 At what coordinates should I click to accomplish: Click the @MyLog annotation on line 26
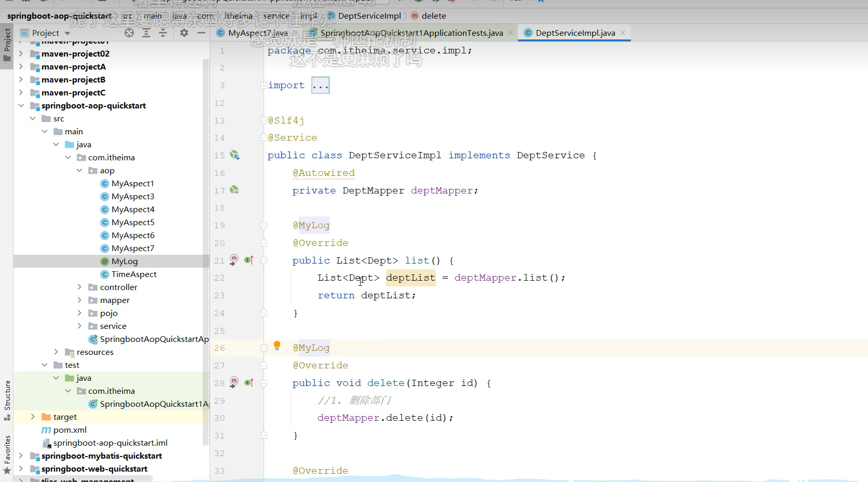(311, 348)
